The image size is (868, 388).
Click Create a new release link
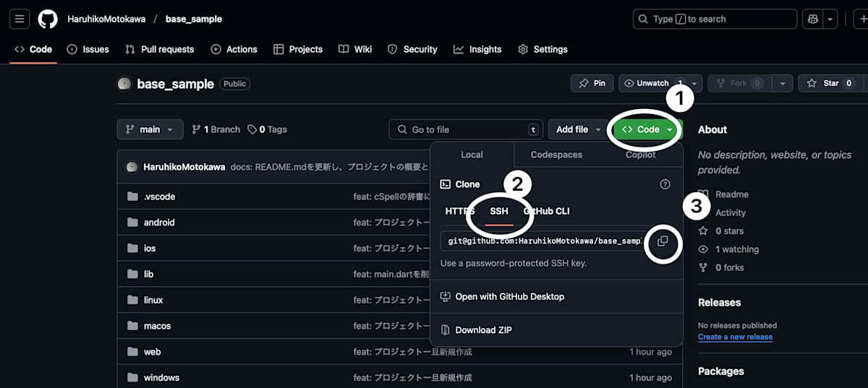735,337
